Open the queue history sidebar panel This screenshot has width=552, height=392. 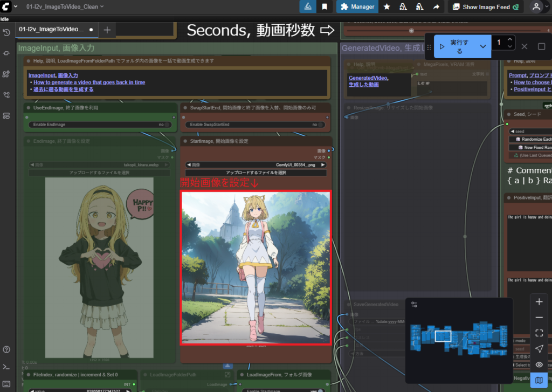[6, 33]
